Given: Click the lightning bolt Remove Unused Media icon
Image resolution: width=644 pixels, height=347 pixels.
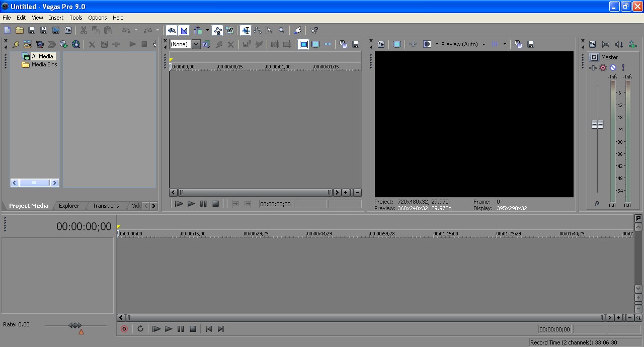Looking at the screenshot, I should point(16,44).
